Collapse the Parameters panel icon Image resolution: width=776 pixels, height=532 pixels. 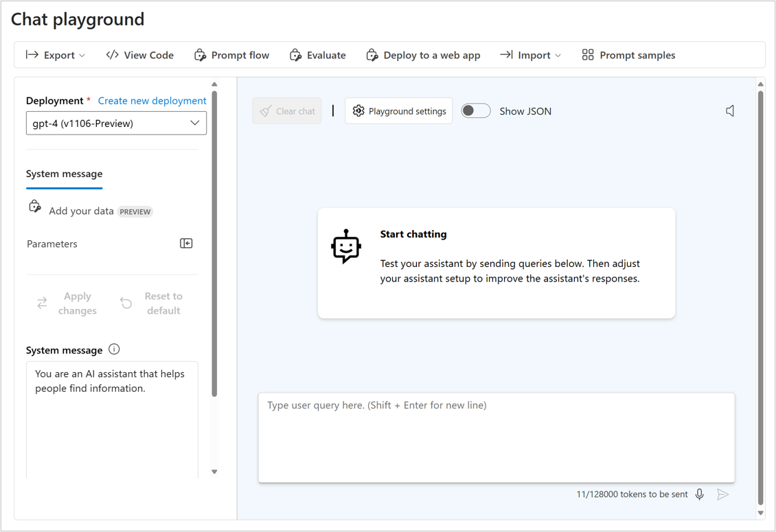click(186, 243)
